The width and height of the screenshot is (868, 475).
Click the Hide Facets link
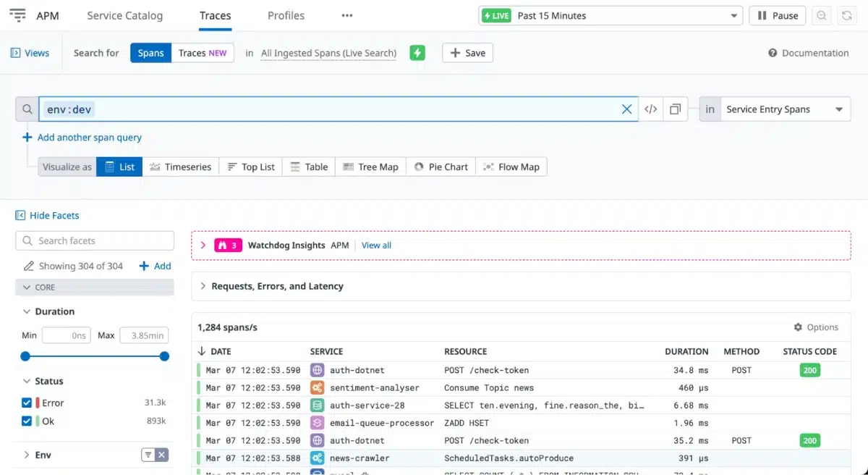coord(54,215)
